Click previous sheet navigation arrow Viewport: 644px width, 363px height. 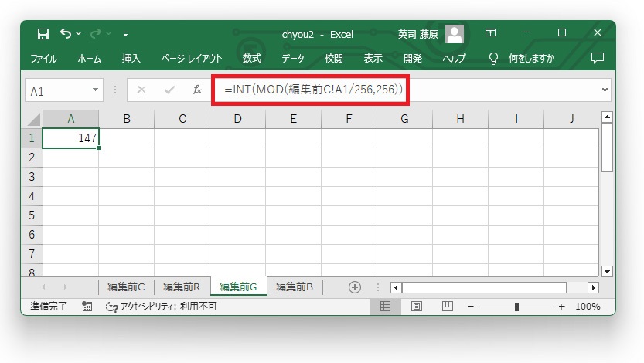[43, 287]
